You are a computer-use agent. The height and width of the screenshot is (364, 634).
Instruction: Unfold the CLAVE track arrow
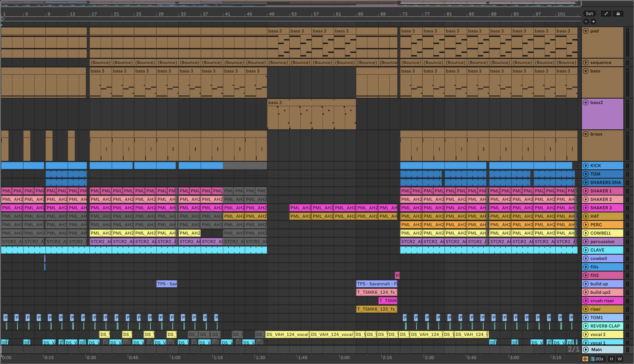(x=586, y=250)
